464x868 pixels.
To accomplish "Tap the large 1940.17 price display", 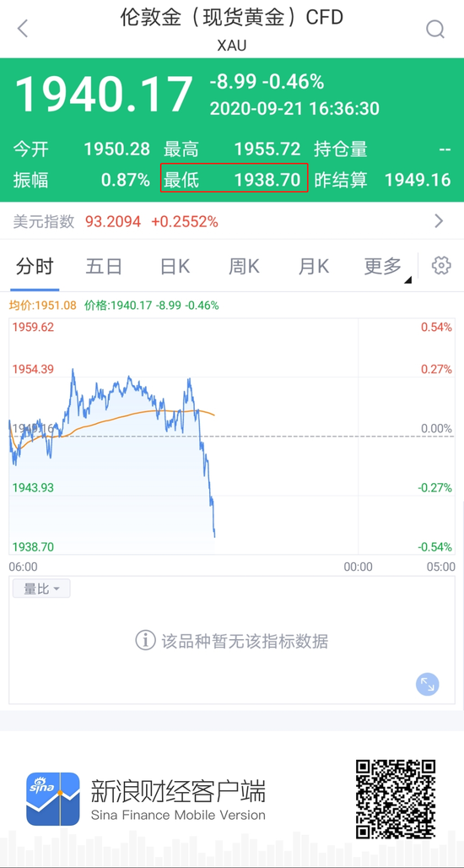I will click(x=103, y=95).
